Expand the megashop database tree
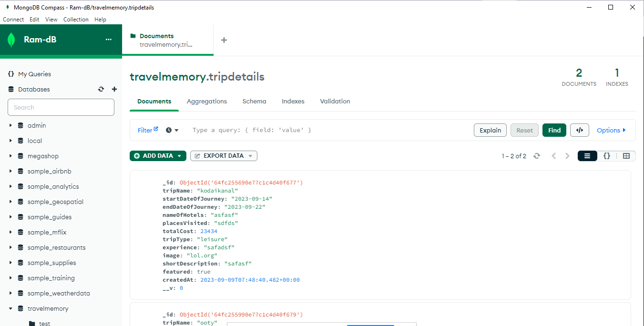The height and width of the screenshot is (326, 644). click(x=10, y=156)
